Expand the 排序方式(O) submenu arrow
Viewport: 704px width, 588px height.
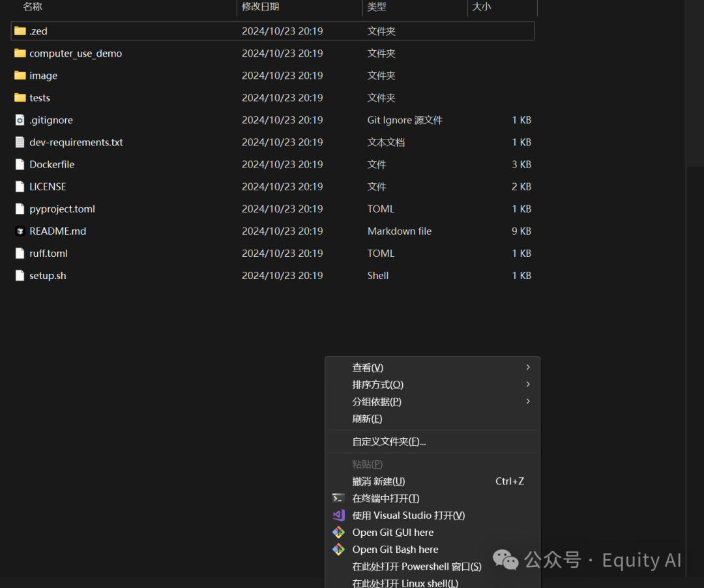(x=528, y=384)
